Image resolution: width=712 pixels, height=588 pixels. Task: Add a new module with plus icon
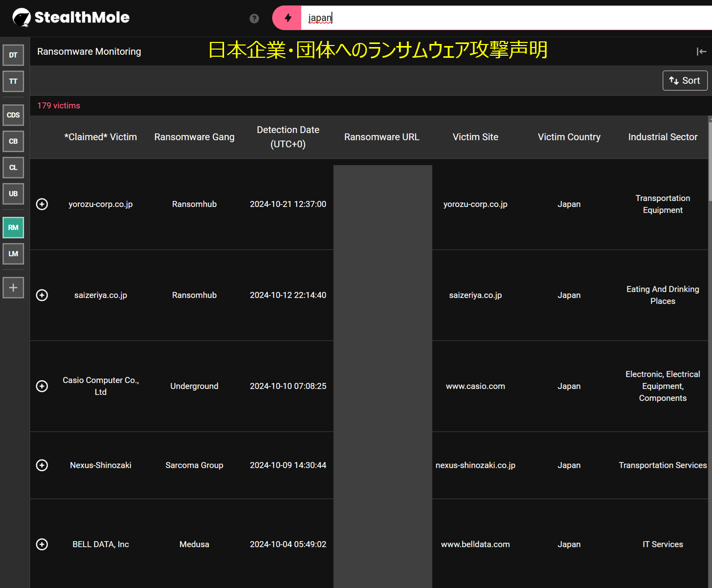(x=13, y=287)
